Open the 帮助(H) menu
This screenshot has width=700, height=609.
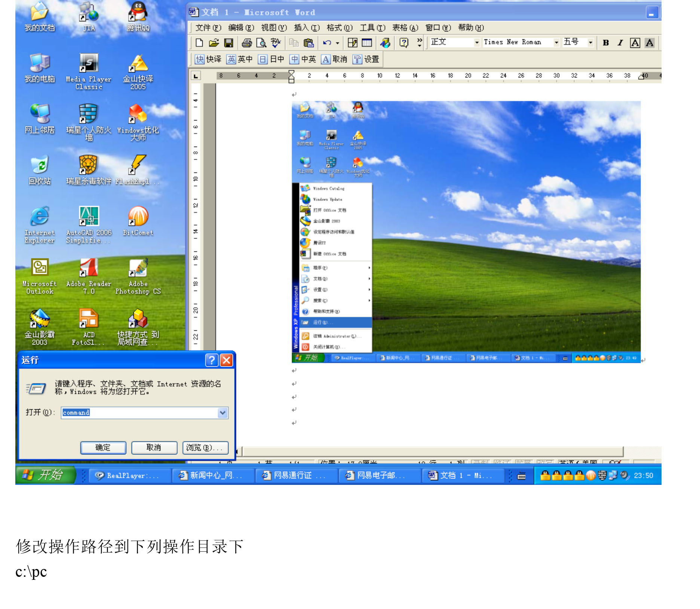[x=471, y=28]
